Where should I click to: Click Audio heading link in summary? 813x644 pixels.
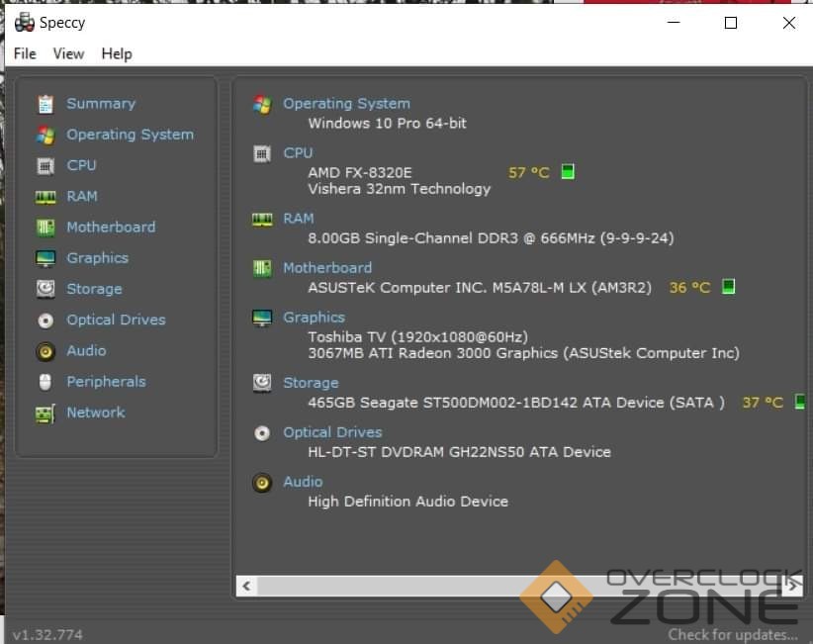[303, 482]
